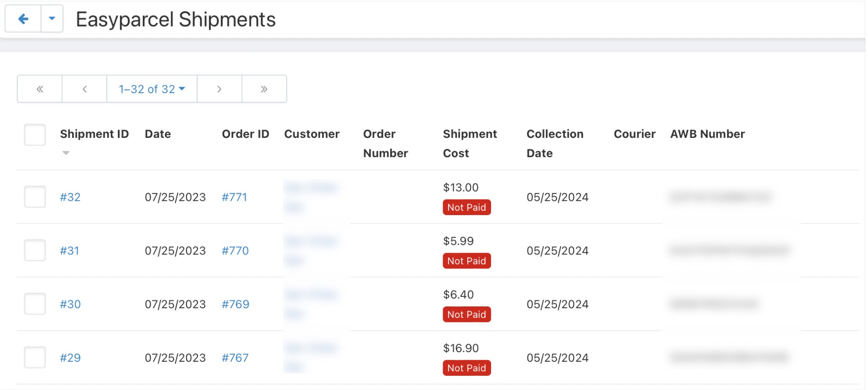This screenshot has width=868, height=390.
Task: Click the 07/25/2023 date for shipment #30
Action: point(175,304)
